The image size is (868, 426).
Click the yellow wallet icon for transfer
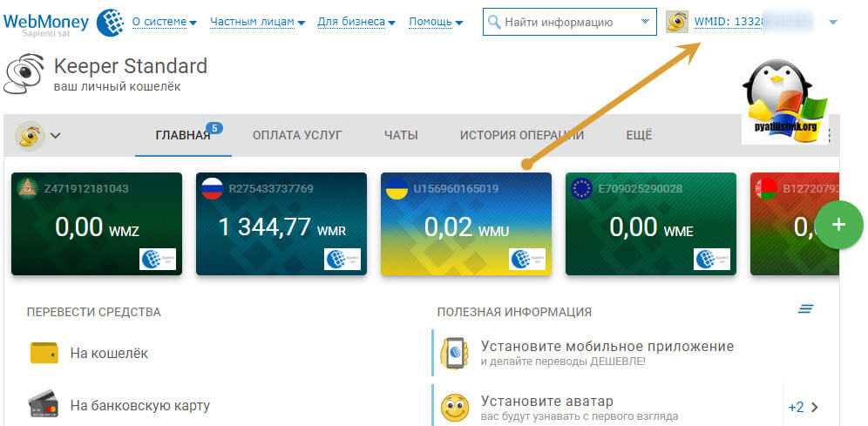tap(44, 353)
